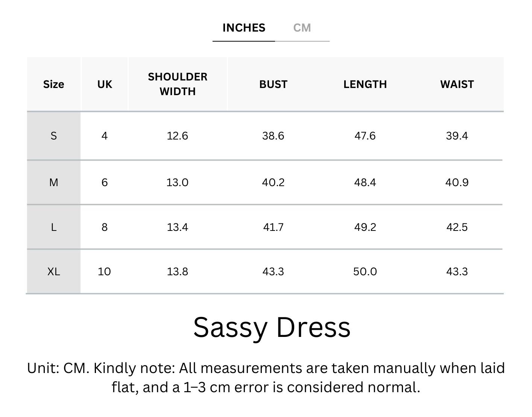The image size is (532, 417).
Task: Click the WAIST column header
Action: point(457,84)
